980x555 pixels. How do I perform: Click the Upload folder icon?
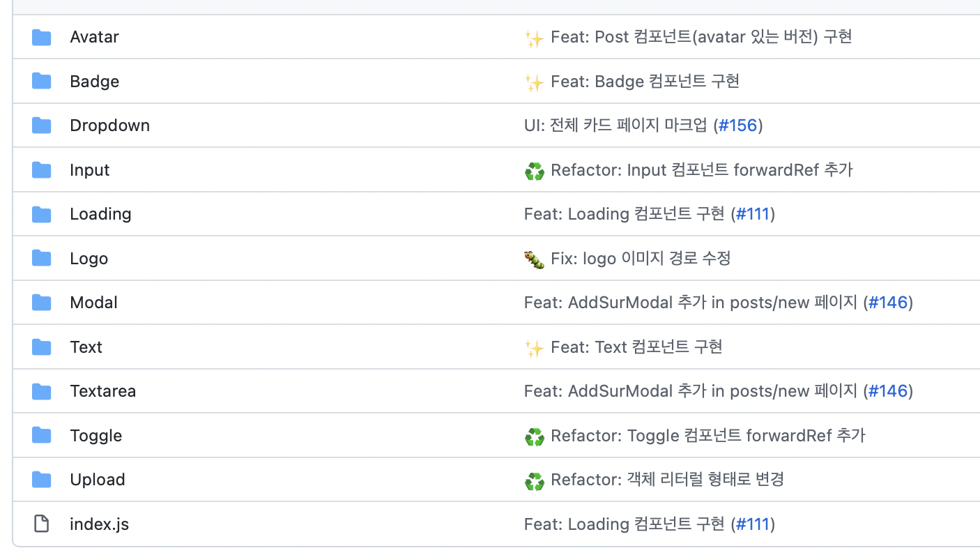pyautogui.click(x=42, y=480)
